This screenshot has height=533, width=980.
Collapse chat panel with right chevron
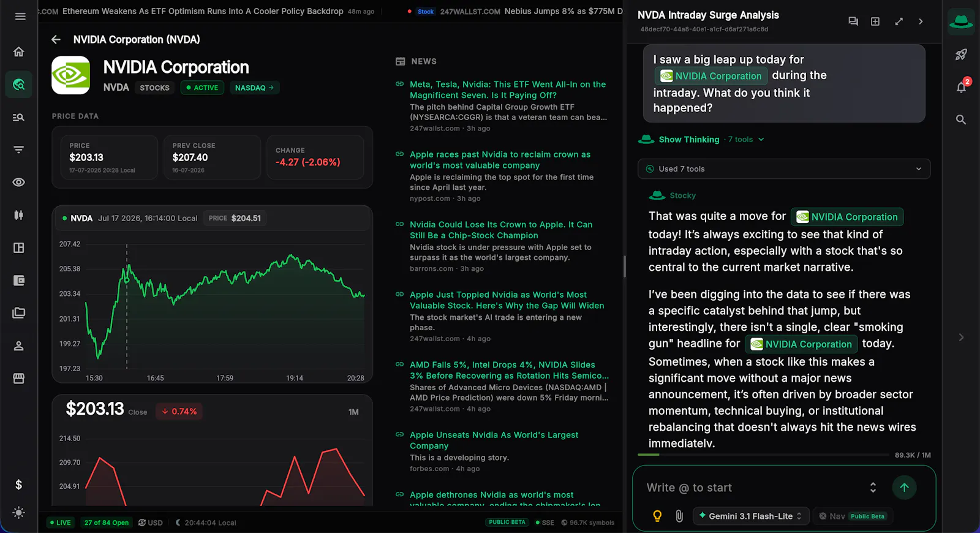click(921, 21)
